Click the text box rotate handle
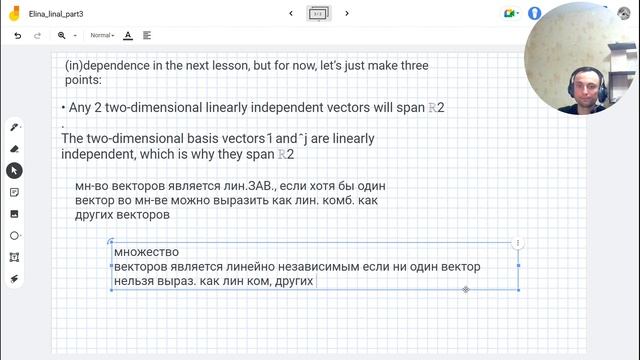Image resolution: width=640 pixels, height=360 pixels. [x=111, y=241]
